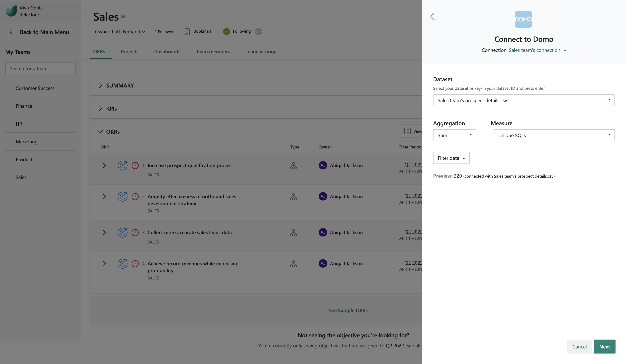The image size is (626, 364).
Task: Click the Domo logo icon
Action: [x=523, y=19]
